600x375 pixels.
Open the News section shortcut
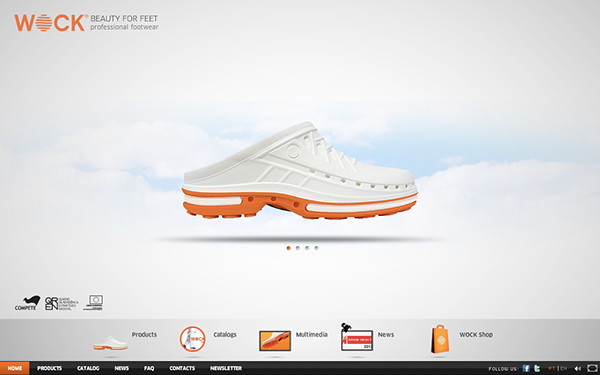click(x=386, y=334)
